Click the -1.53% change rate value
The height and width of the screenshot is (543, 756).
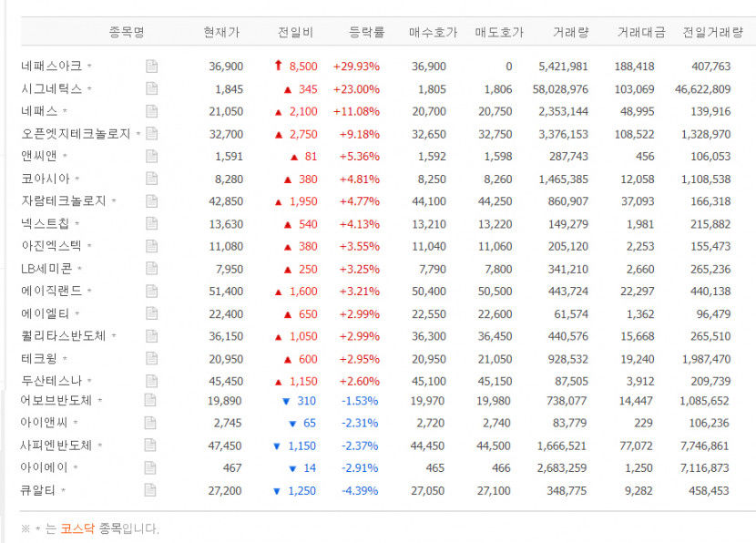click(360, 401)
